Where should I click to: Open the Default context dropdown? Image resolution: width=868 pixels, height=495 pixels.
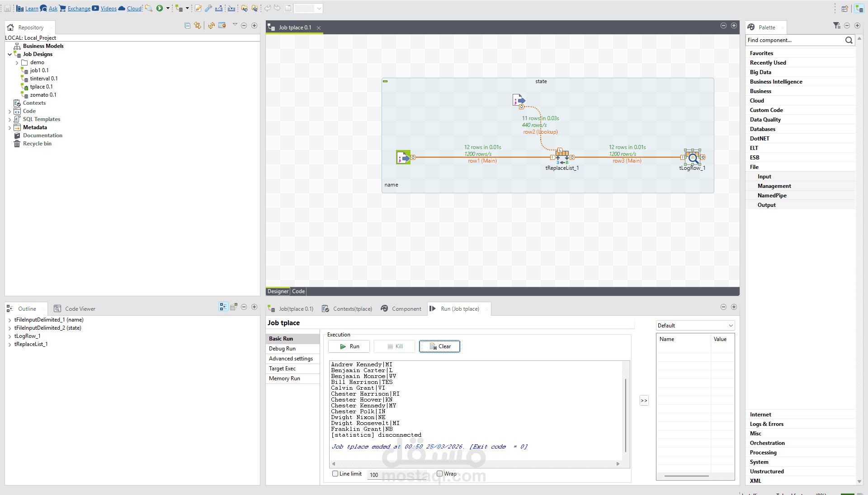click(x=695, y=326)
